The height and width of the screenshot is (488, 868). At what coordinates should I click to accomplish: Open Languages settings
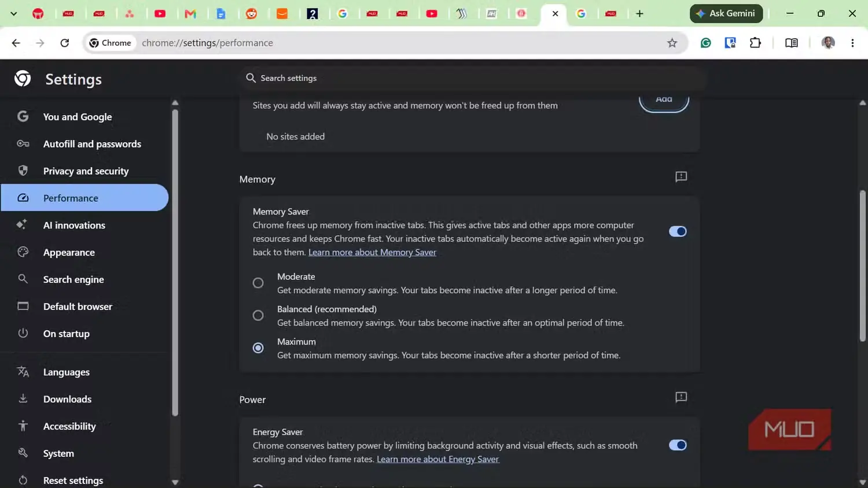[x=84, y=372]
